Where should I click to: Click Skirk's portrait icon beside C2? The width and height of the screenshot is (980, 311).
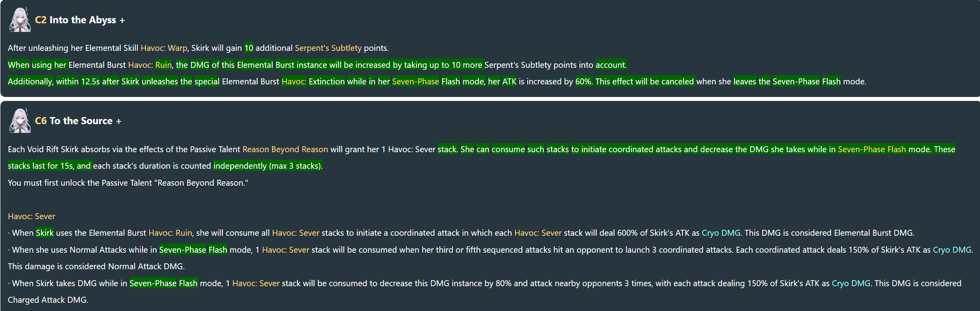(20, 20)
